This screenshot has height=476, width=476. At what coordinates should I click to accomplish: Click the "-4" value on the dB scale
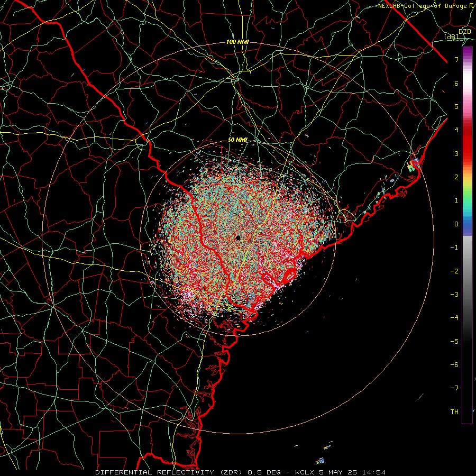[x=454, y=318]
